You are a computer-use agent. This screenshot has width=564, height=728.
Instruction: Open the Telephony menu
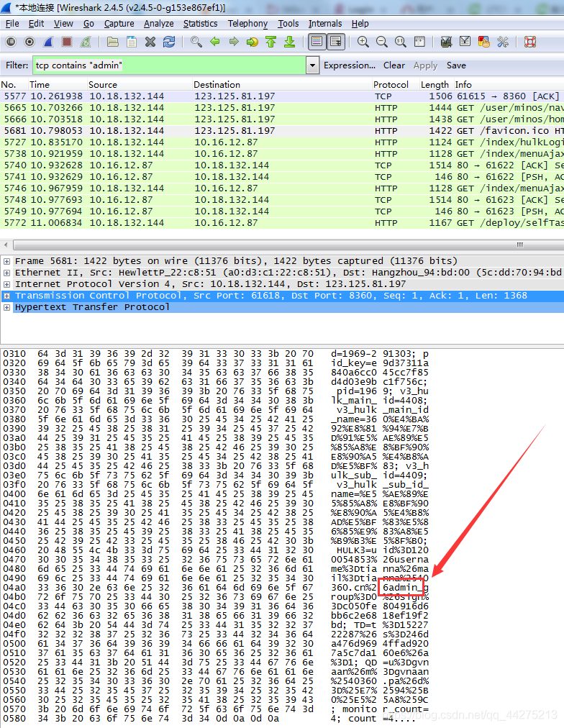pyautogui.click(x=247, y=24)
